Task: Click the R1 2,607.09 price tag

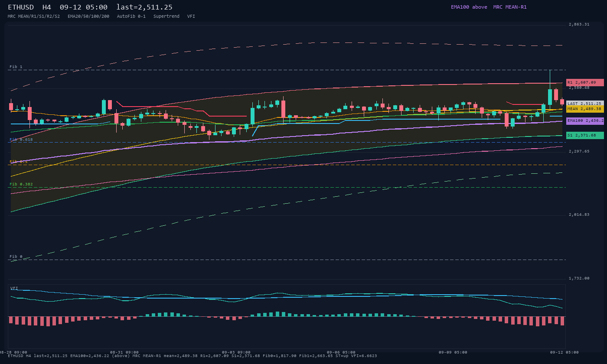Action: tap(585, 82)
